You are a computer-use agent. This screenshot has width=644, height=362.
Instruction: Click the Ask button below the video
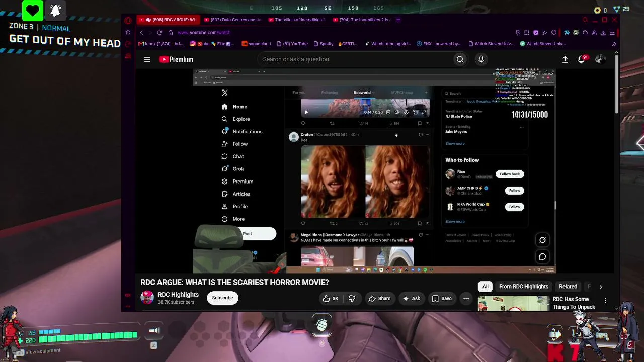pos(411,299)
